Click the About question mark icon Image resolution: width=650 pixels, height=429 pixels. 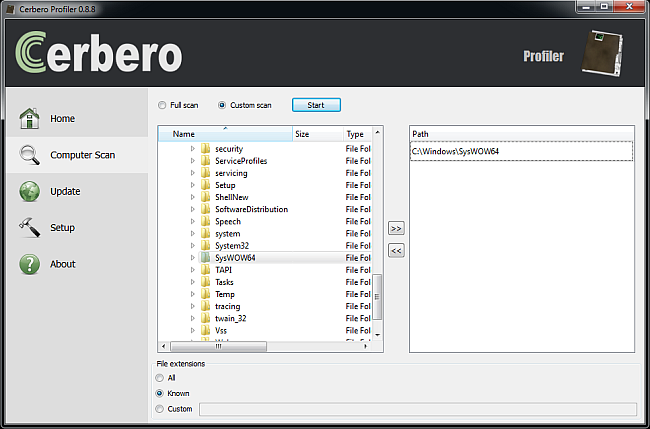[29, 264]
